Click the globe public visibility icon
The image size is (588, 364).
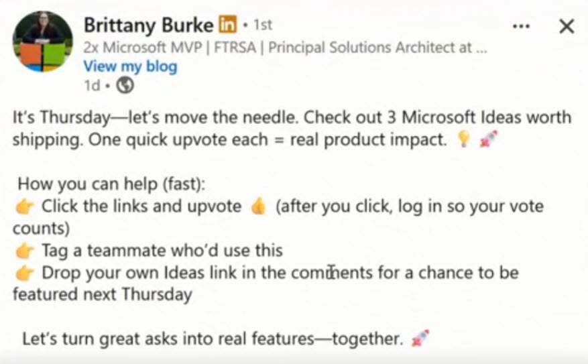coord(125,85)
